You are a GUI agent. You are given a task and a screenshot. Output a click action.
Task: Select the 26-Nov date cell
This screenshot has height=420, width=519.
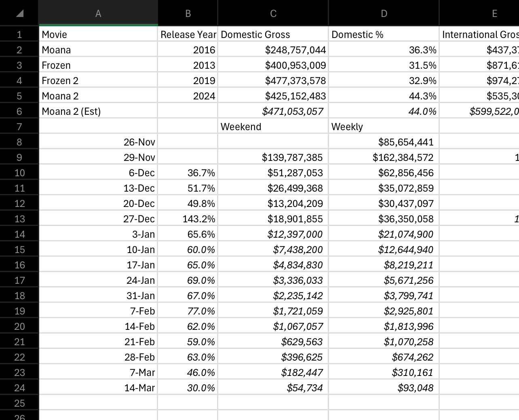98,142
